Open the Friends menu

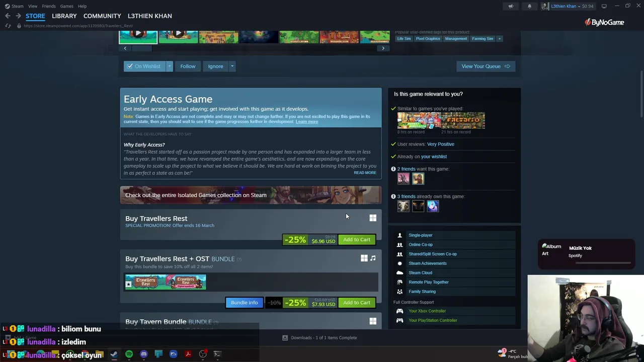pyautogui.click(x=49, y=6)
